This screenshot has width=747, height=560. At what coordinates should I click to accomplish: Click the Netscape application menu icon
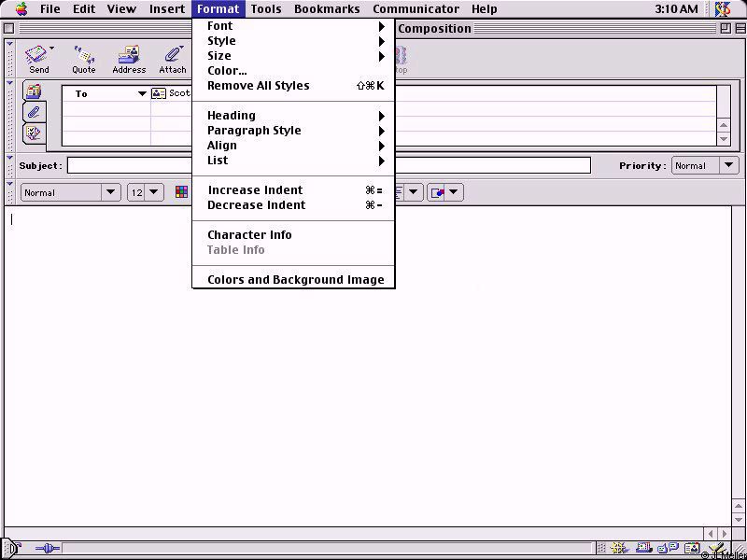coord(723,8)
